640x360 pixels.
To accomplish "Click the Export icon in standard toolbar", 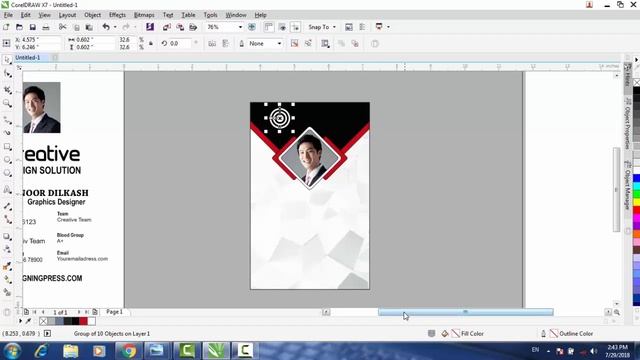I will pyautogui.click(x=180, y=27).
